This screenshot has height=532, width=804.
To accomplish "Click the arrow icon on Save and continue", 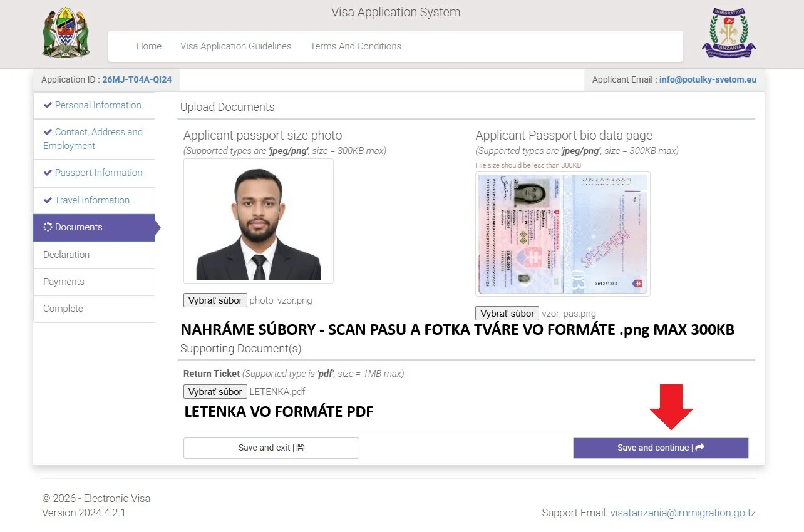I will tap(700, 448).
